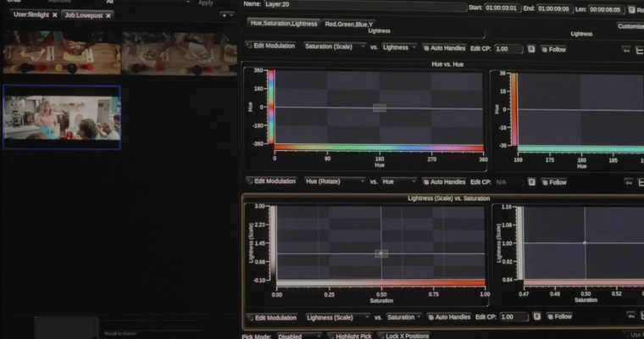
Task: Click reset icon beside Saturation (Scale) Edit CP
Action: coord(531,49)
